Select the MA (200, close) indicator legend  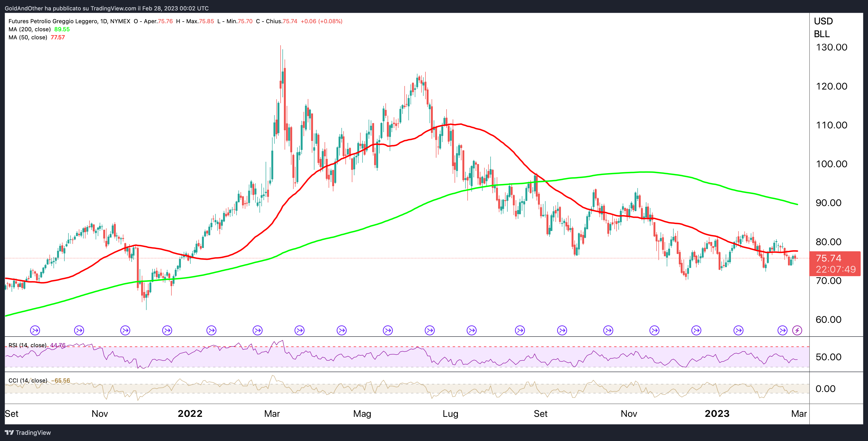tap(30, 29)
